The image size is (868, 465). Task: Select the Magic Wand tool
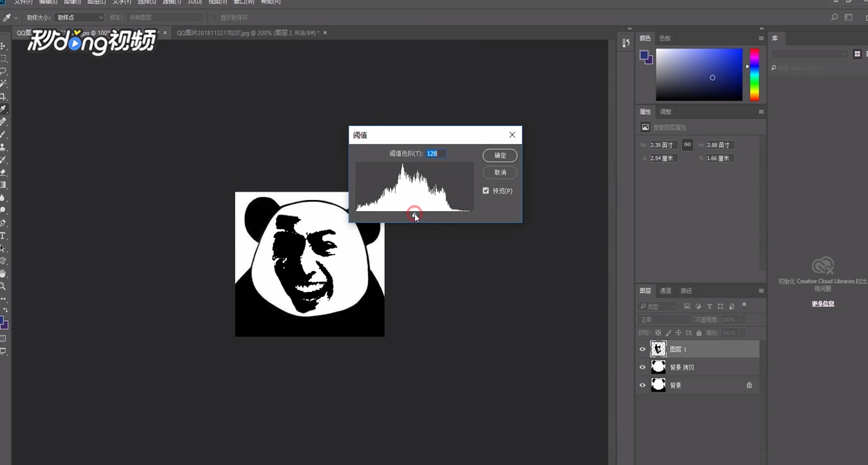3,84
